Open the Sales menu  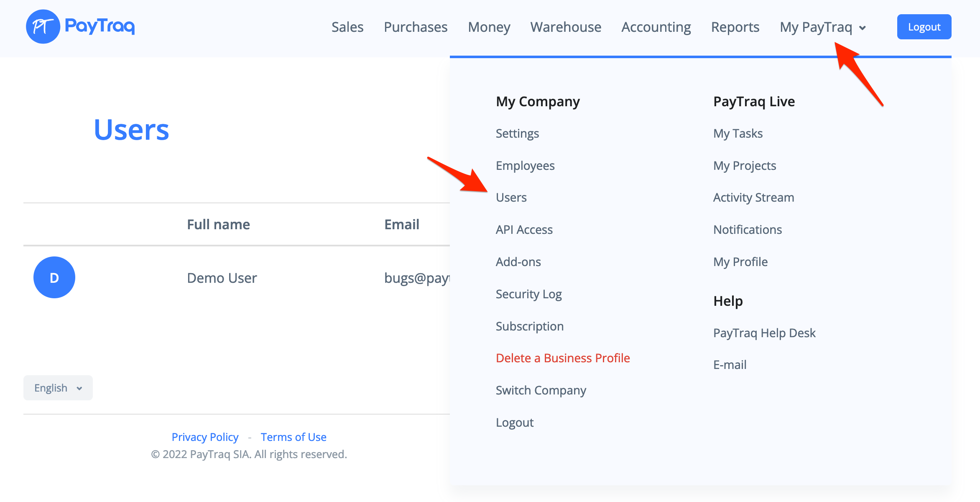[347, 27]
